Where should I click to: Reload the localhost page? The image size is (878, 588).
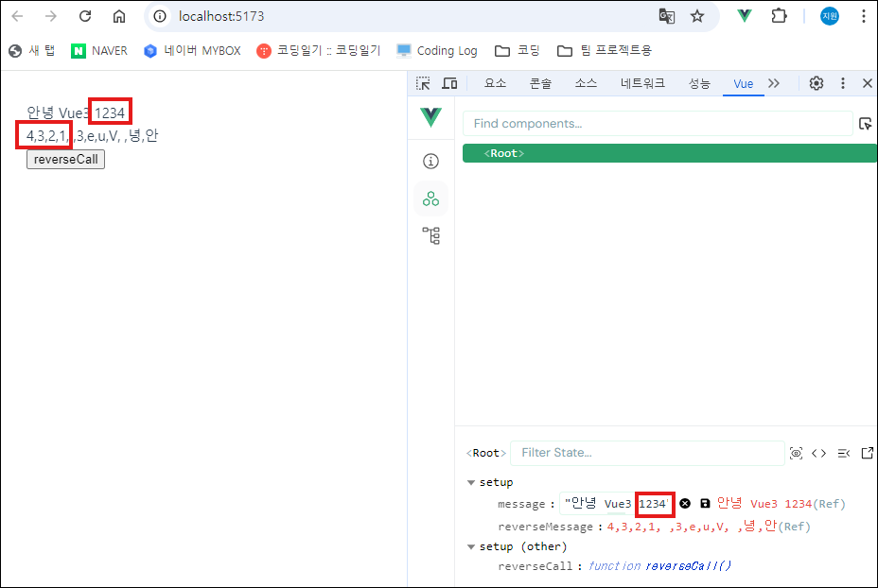[x=85, y=16]
